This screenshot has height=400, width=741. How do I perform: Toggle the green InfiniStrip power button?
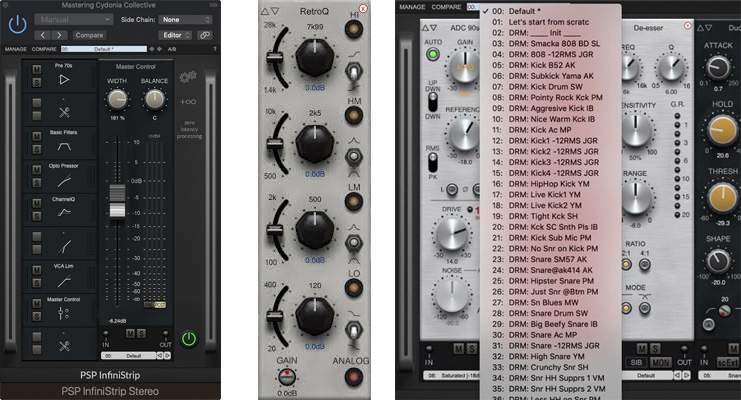click(x=188, y=338)
